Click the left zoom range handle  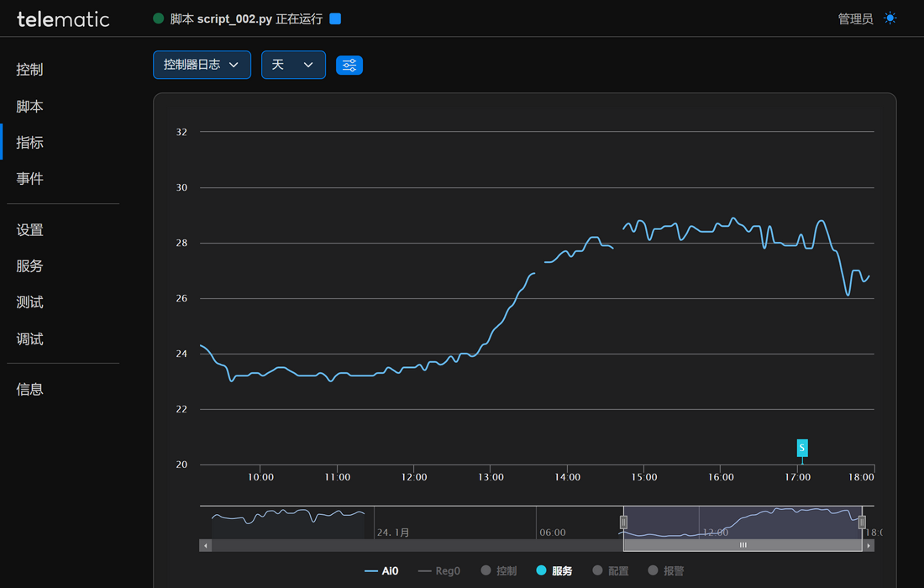pos(623,522)
